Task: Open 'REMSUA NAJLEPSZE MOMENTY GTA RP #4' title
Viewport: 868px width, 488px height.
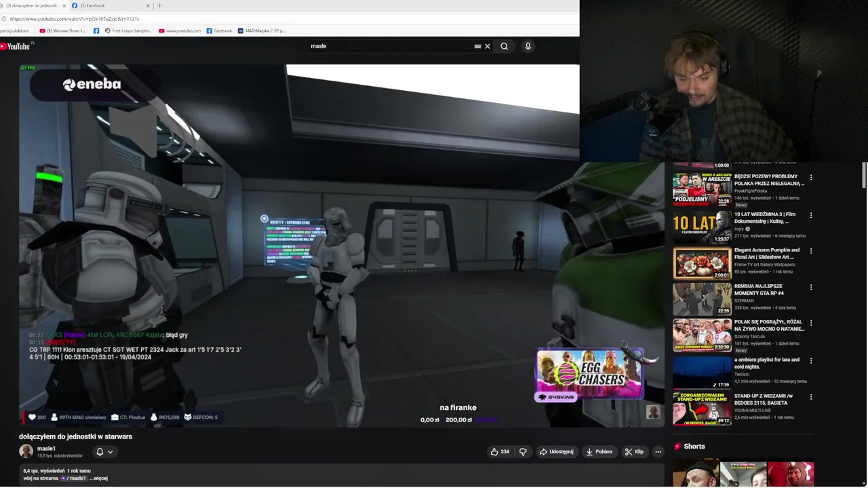Action: 759,289
